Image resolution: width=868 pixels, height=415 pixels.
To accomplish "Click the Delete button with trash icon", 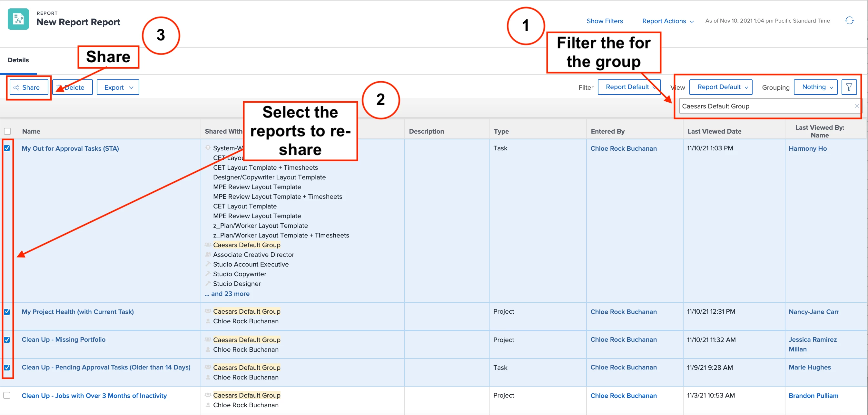I will click(73, 87).
